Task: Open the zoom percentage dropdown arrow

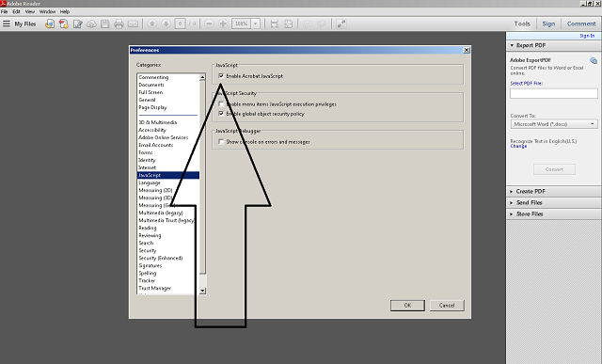Action: 256,24
